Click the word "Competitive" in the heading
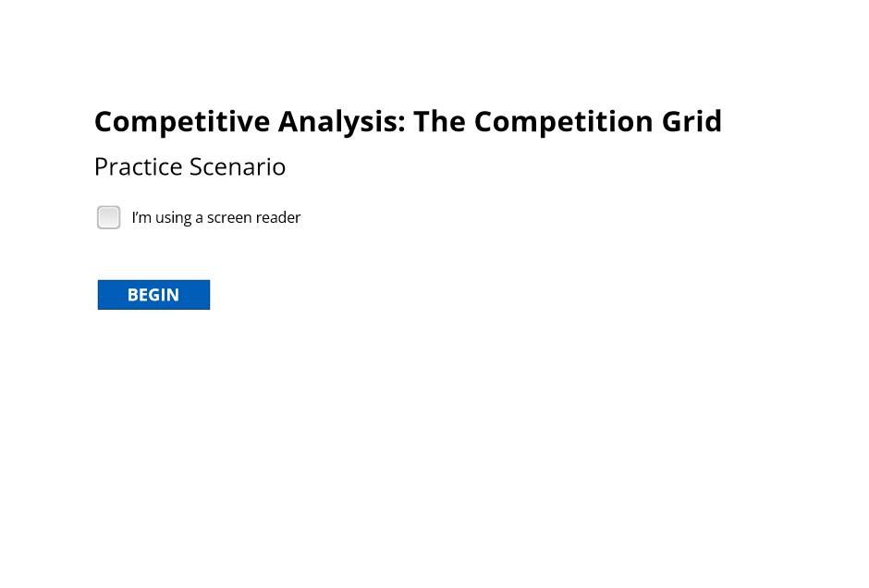Image resolution: width=869 pixels, height=588 pixels. click(182, 122)
